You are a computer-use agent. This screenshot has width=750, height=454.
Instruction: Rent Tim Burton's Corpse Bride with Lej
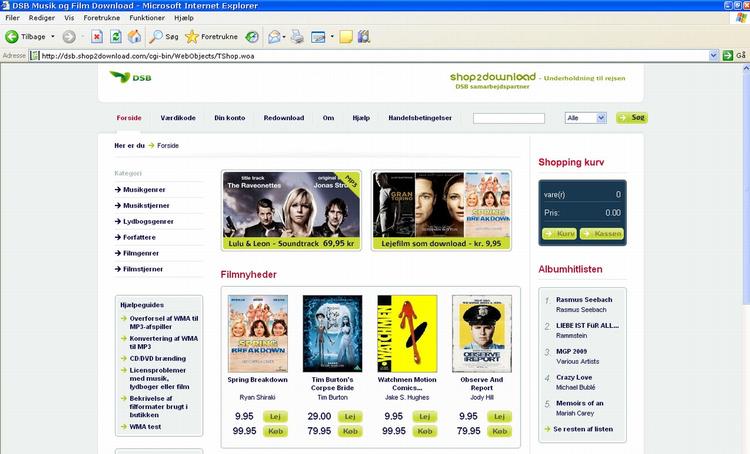coord(350,416)
